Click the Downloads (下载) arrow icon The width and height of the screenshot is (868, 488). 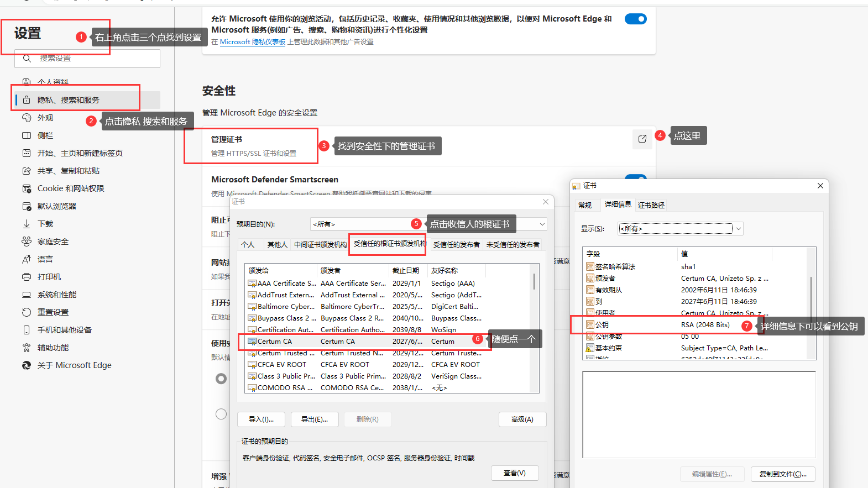(27, 224)
